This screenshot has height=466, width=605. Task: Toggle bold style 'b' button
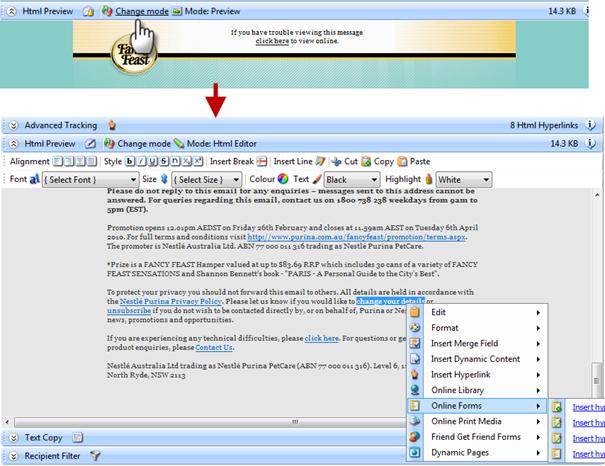[x=130, y=161]
